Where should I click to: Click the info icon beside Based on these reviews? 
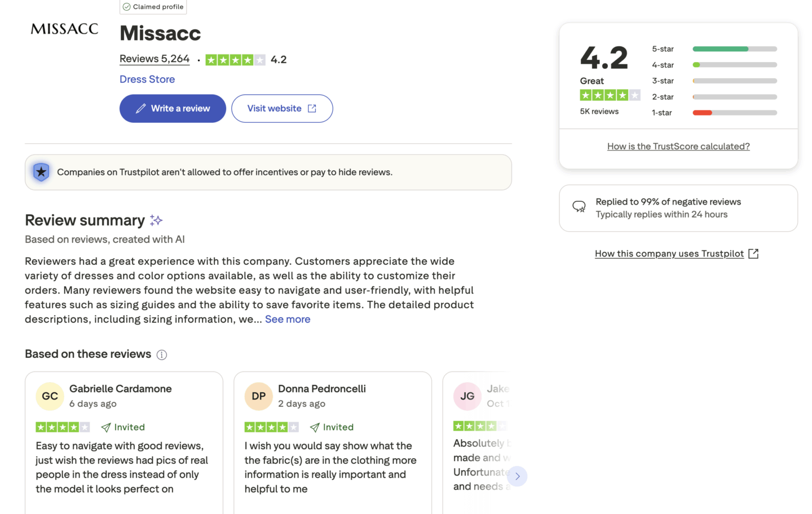point(162,355)
